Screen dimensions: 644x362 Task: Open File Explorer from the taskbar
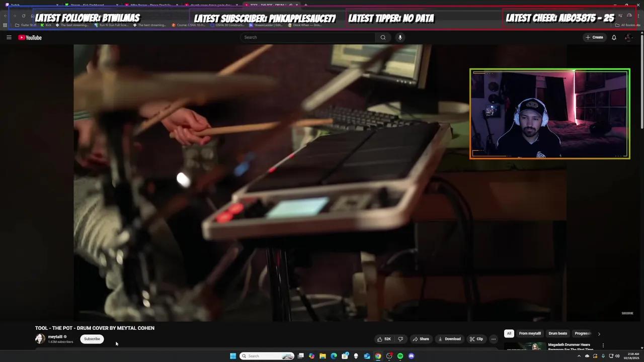(x=323, y=356)
